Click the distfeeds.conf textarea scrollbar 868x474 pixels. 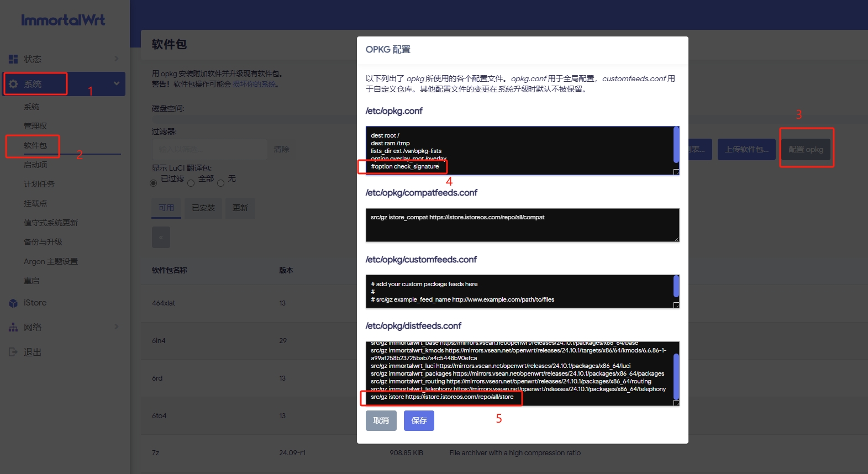(x=676, y=376)
